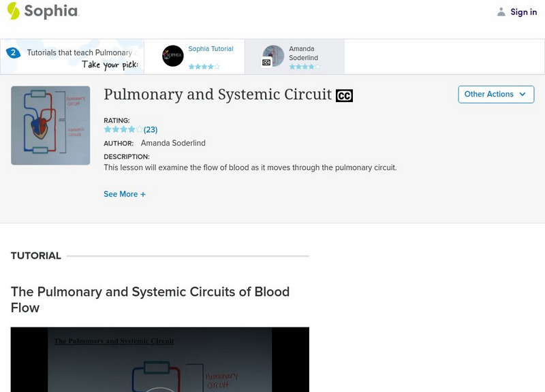Click the Pulmonary and Systemic Circuit title

217,95
